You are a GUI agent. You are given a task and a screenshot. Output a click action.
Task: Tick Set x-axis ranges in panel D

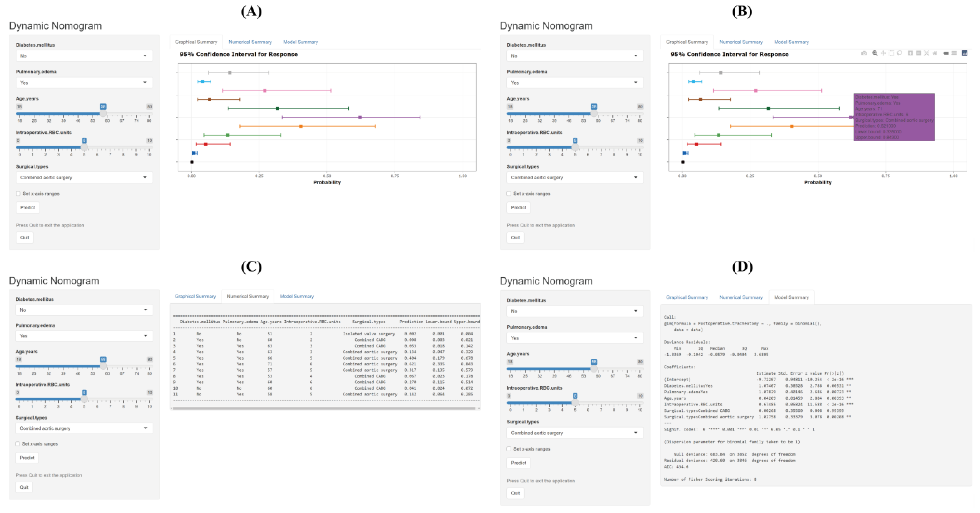click(x=509, y=449)
